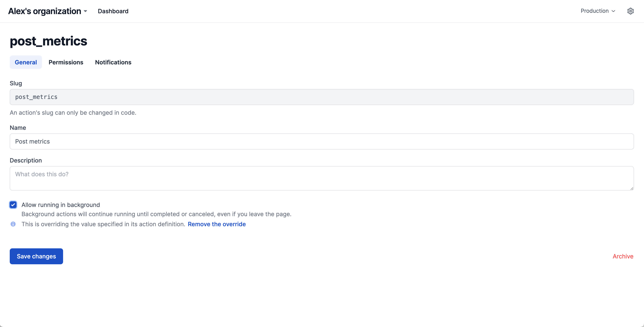Click the caret beside Alex's organization
This screenshot has width=644, height=327.
[86, 11]
